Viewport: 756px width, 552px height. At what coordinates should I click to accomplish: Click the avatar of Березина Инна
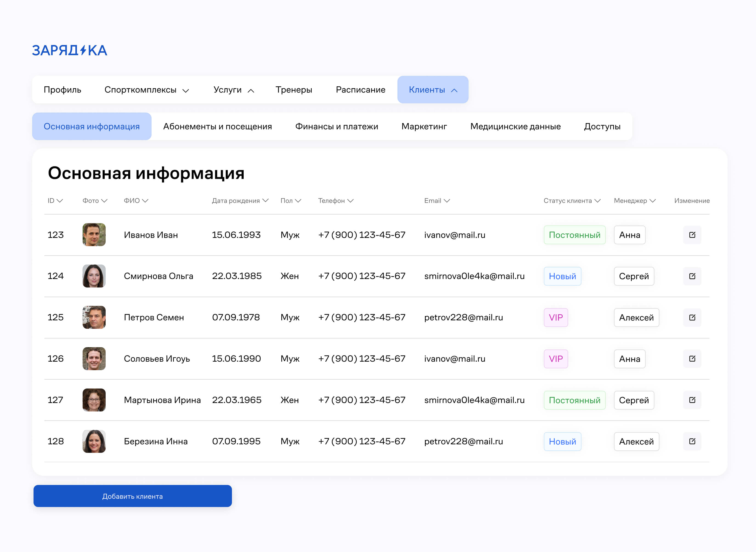click(x=94, y=441)
